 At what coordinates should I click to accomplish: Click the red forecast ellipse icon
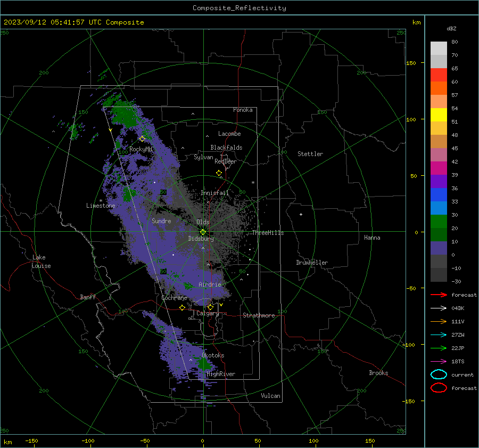click(439, 388)
